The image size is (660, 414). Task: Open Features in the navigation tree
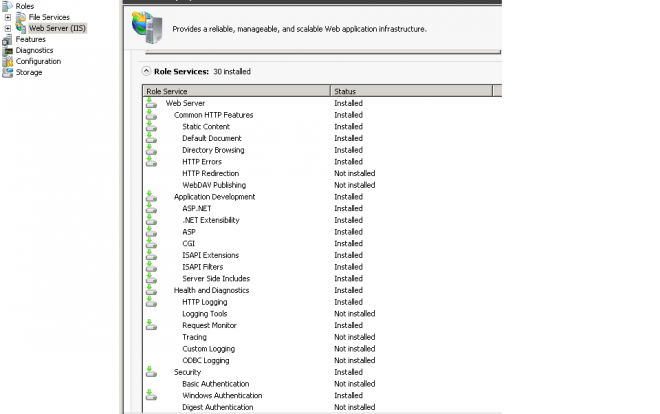coord(31,40)
